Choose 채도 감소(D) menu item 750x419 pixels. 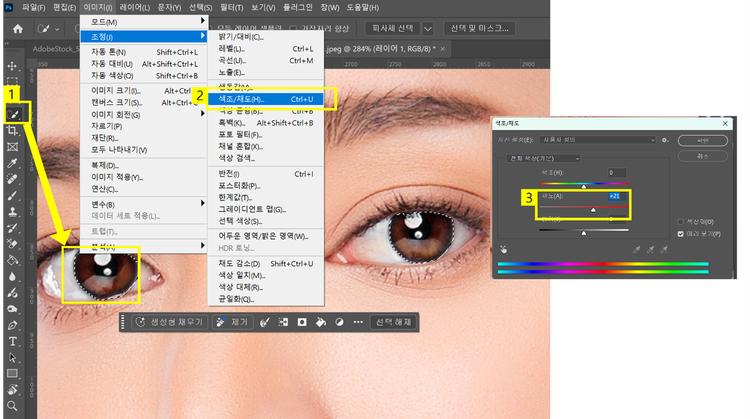tap(266, 264)
